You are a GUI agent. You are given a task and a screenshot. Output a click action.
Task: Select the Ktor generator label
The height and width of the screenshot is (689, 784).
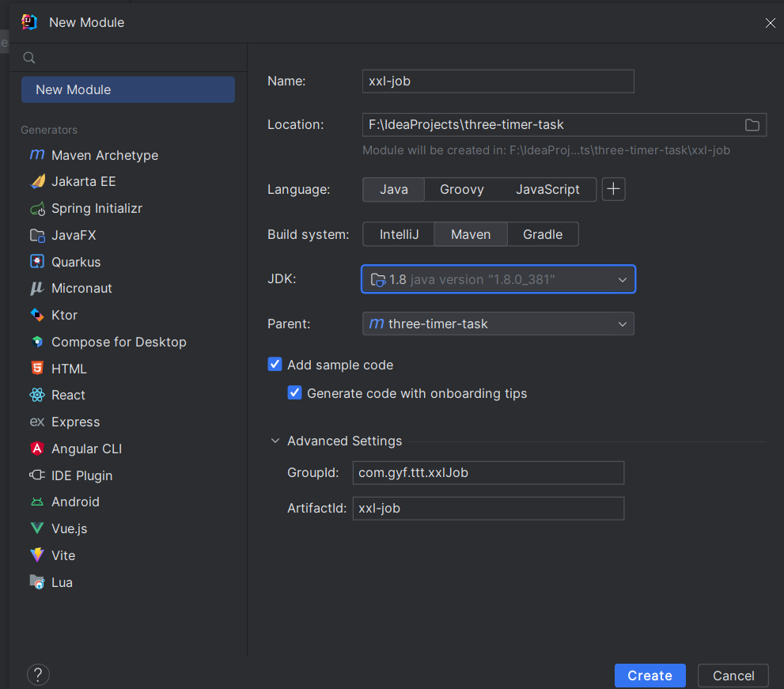(65, 315)
